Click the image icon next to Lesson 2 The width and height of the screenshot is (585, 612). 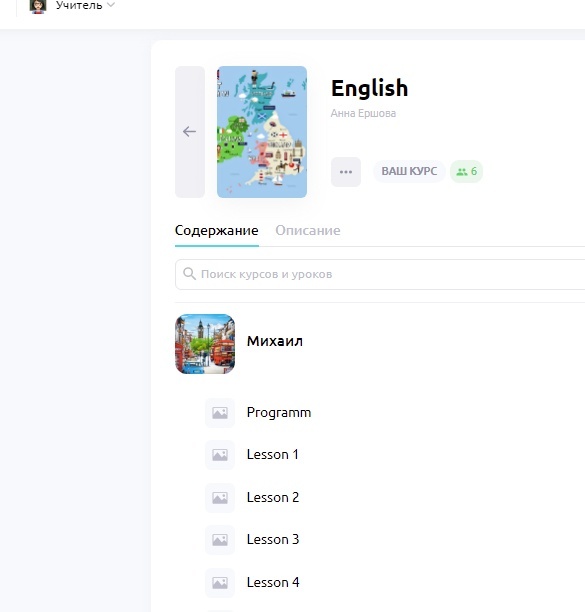220,498
